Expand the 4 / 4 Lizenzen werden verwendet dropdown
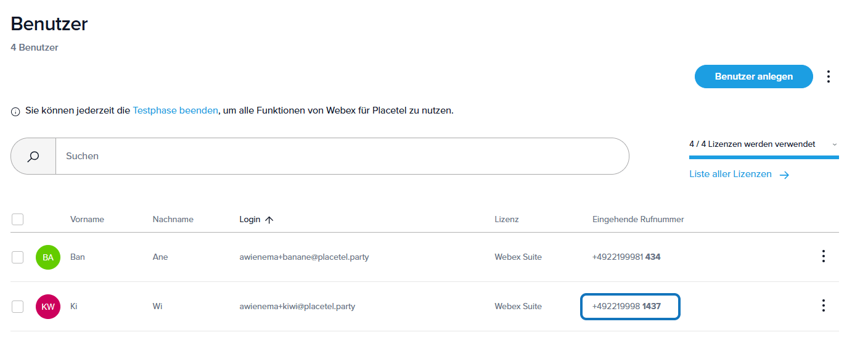The height and width of the screenshot is (340, 868). click(x=835, y=144)
